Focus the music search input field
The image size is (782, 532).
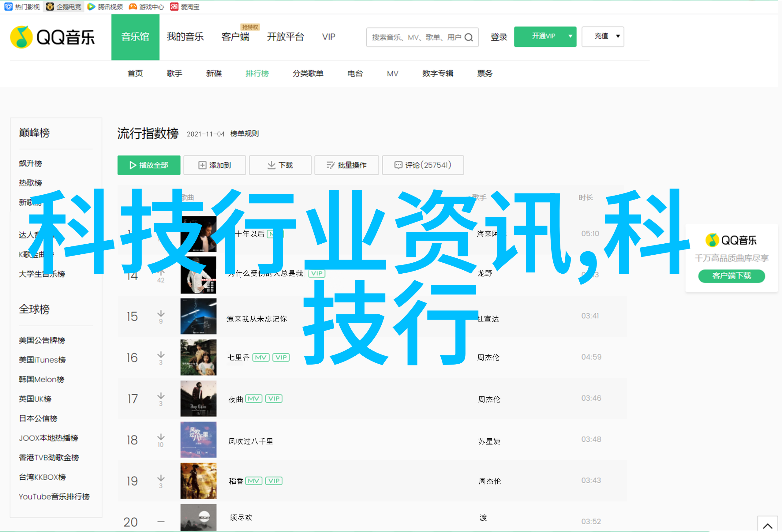pyautogui.click(x=416, y=37)
